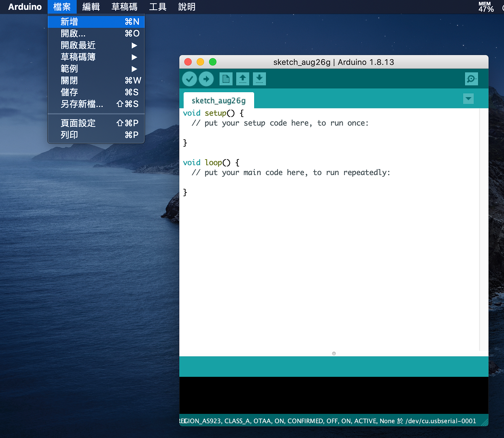This screenshot has width=504, height=438.
Task: Select 列印 to print the sketch
Action: point(69,134)
